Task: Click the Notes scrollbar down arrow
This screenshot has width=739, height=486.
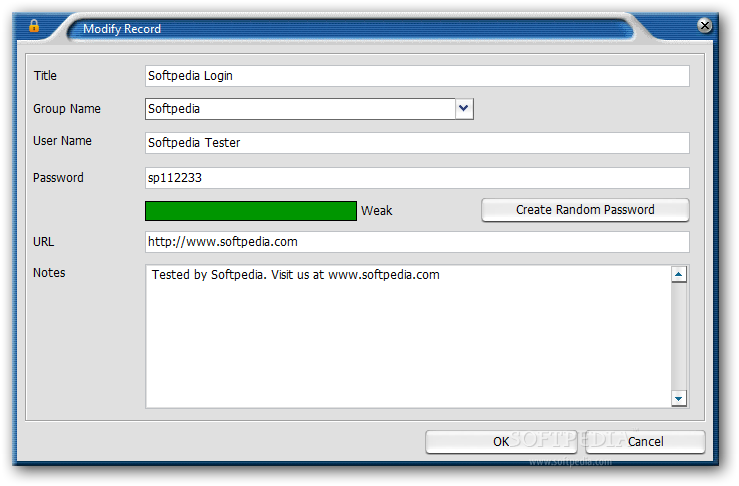Action: pos(679,398)
